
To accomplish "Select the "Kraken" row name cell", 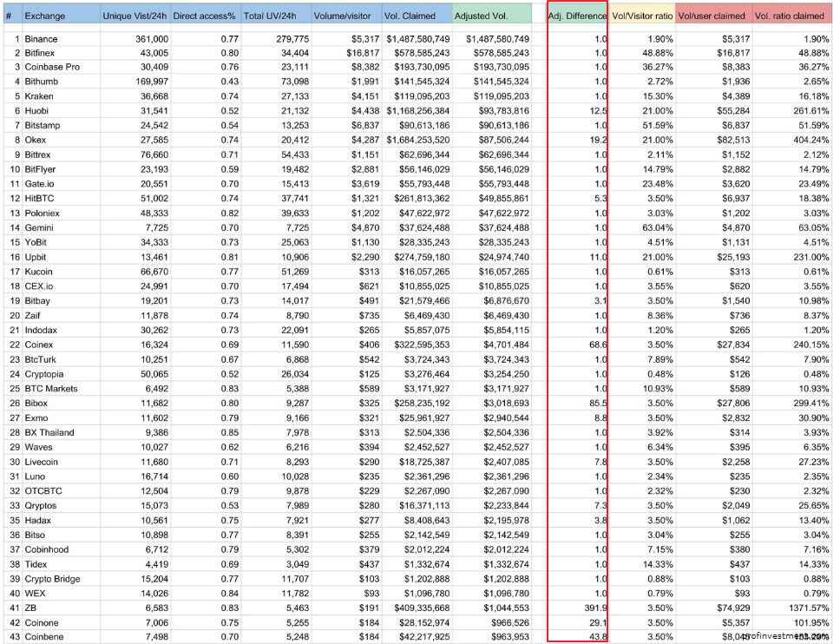I will (39, 96).
